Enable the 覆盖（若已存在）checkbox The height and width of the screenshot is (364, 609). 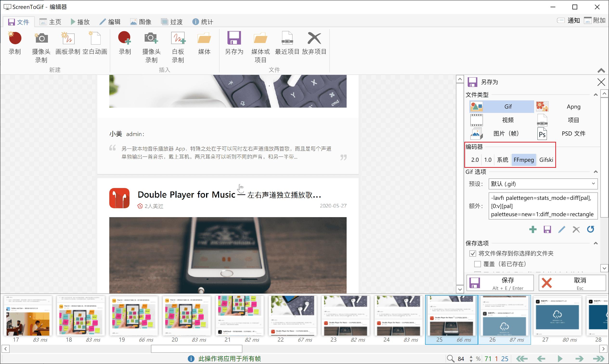[x=477, y=264]
